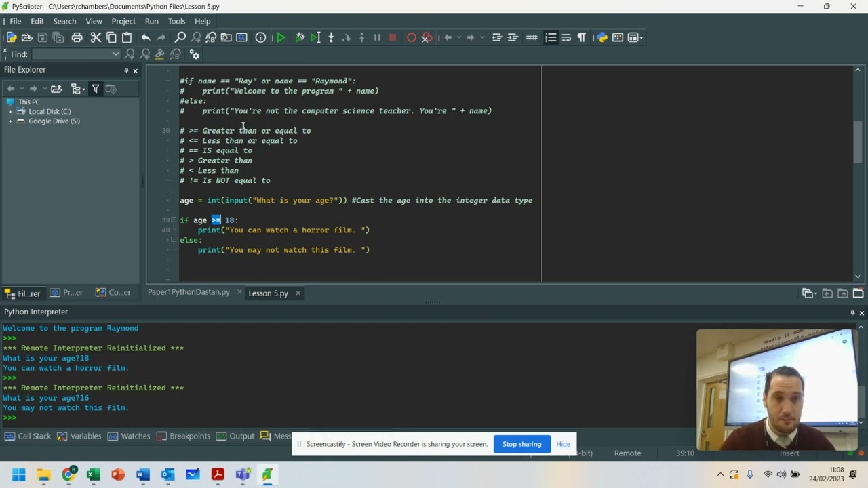Open the Find text dropdown
The width and height of the screenshot is (868, 488).
tap(115, 54)
